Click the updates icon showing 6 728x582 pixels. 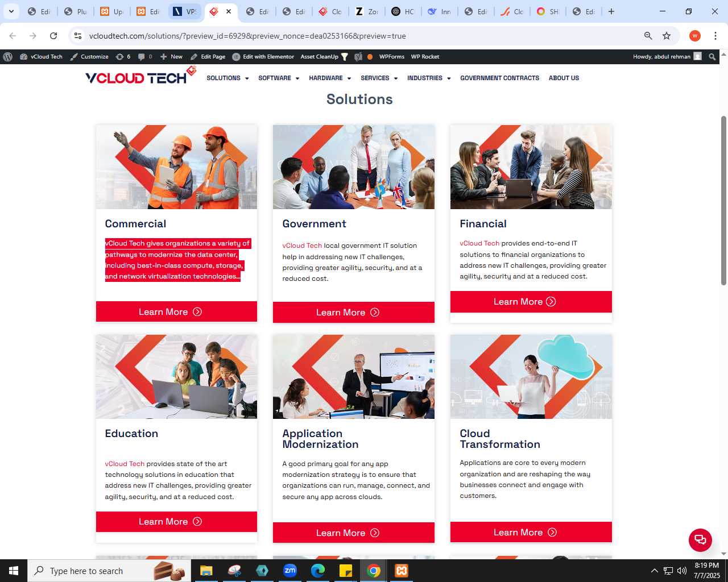pyautogui.click(x=123, y=57)
